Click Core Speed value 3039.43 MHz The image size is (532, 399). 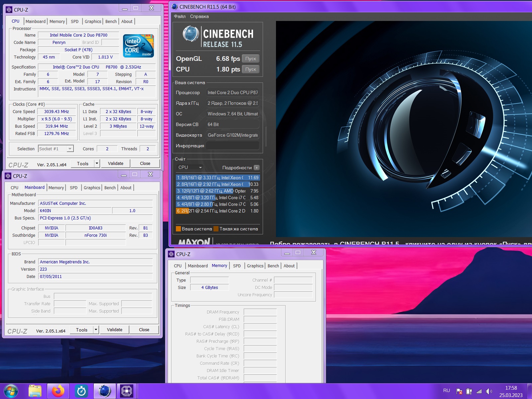point(57,112)
